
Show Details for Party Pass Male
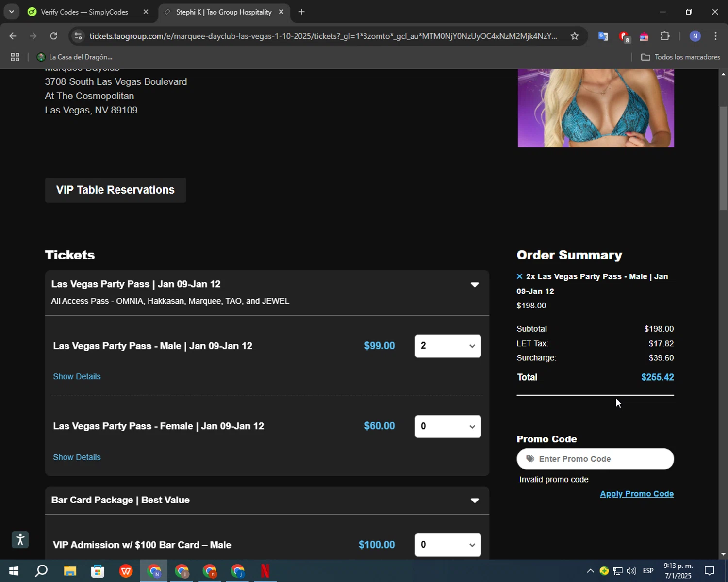[x=77, y=376]
